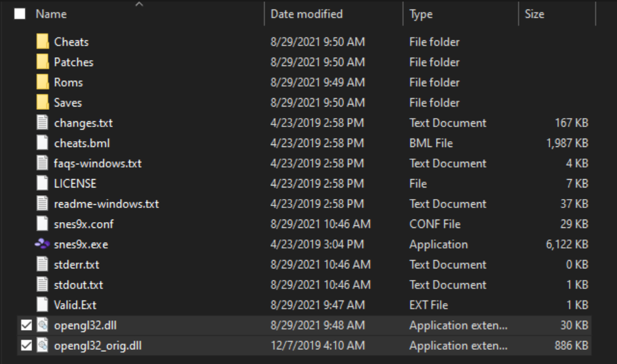Viewport: 617px width, 364px height.
Task: Click the Application type for snes9x.exe
Action: tap(439, 245)
